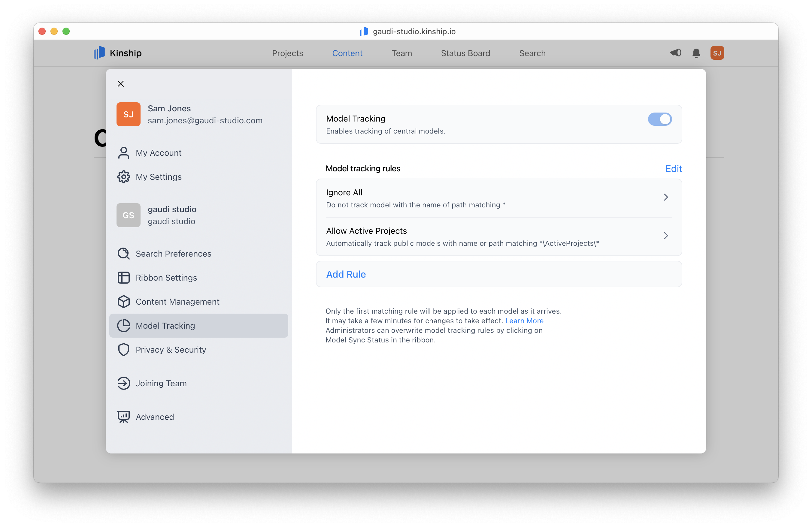The height and width of the screenshot is (527, 812).
Task: Select My Account in the sidebar
Action: (x=158, y=153)
